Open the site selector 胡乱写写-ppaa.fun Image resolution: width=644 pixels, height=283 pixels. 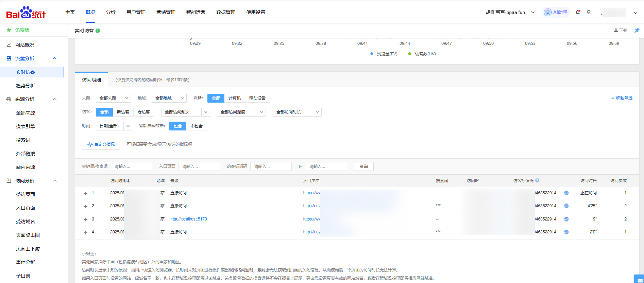(x=510, y=12)
